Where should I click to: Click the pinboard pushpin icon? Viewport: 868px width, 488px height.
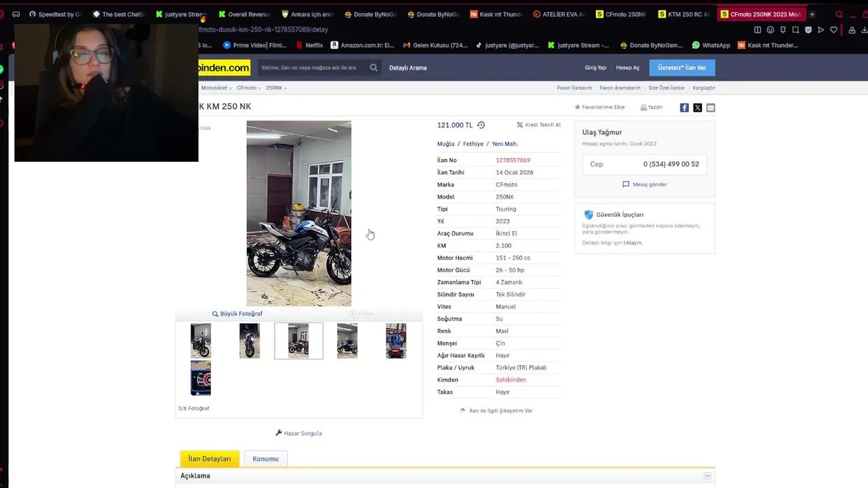pos(783,30)
